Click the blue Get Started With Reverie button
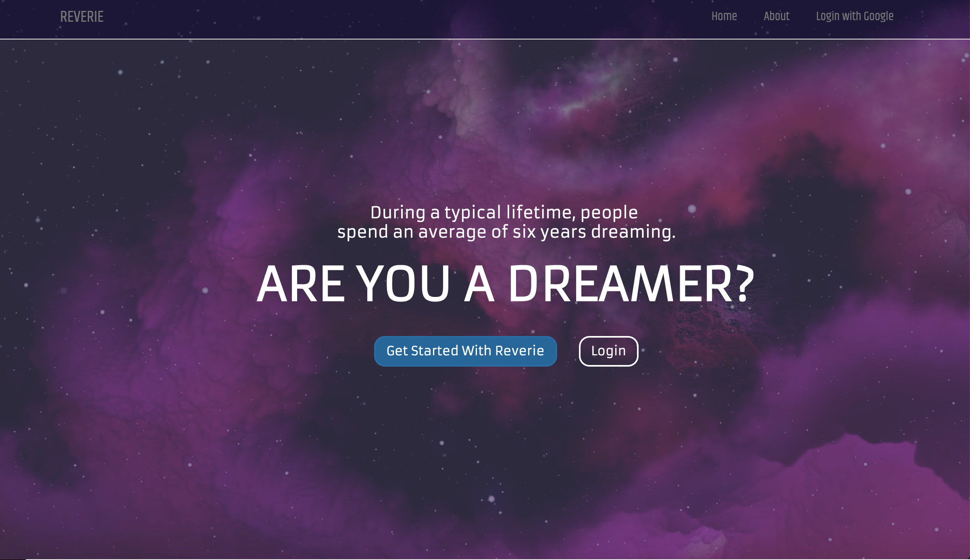970x560 pixels. coord(466,351)
